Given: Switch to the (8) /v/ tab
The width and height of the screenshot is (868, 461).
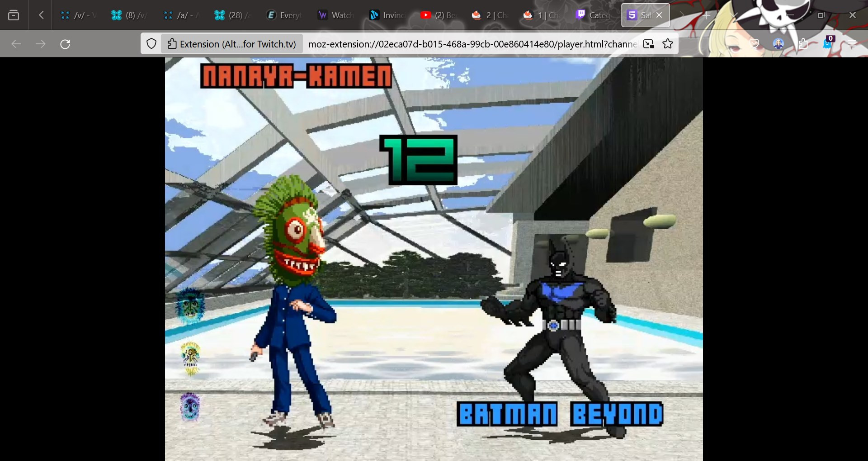Looking at the screenshot, I should click(129, 15).
